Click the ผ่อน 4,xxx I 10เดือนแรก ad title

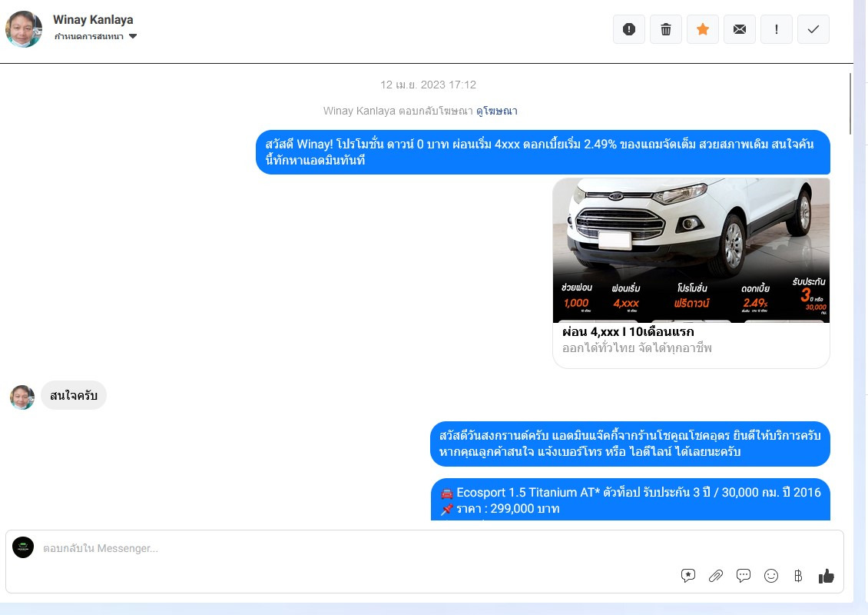628,332
